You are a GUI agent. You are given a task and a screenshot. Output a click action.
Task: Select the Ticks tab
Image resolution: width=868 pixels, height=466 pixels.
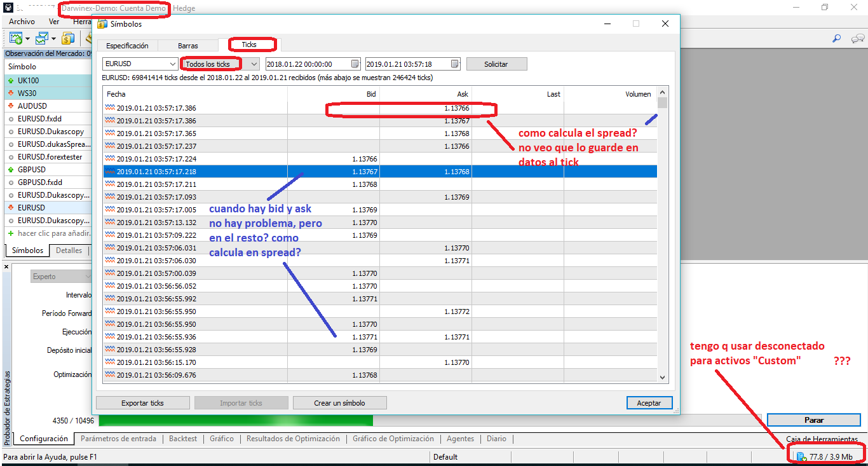[249, 45]
